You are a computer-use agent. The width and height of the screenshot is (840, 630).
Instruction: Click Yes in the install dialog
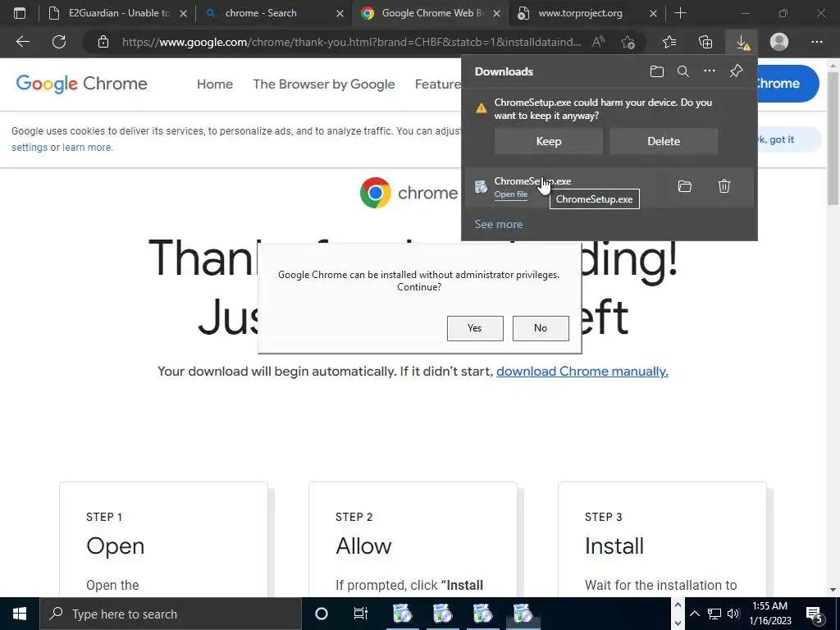tap(475, 328)
